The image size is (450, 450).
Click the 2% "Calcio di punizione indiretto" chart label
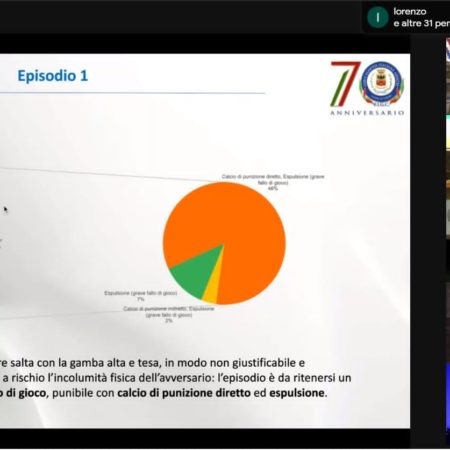pyautogui.click(x=169, y=315)
